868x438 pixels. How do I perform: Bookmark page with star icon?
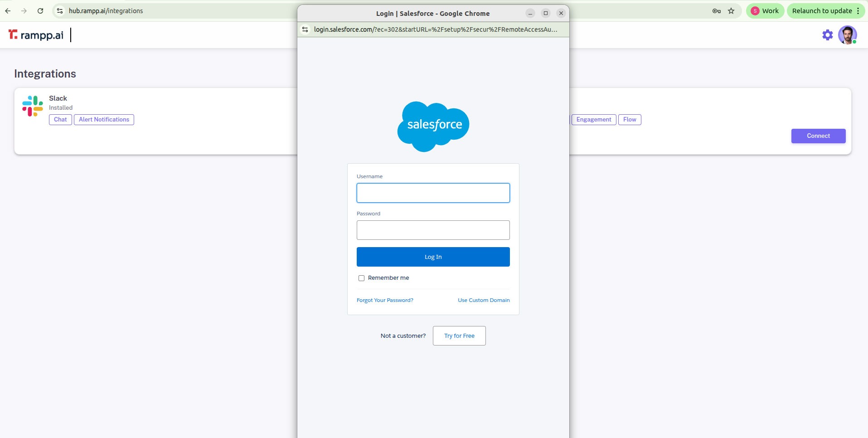[x=731, y=11]
